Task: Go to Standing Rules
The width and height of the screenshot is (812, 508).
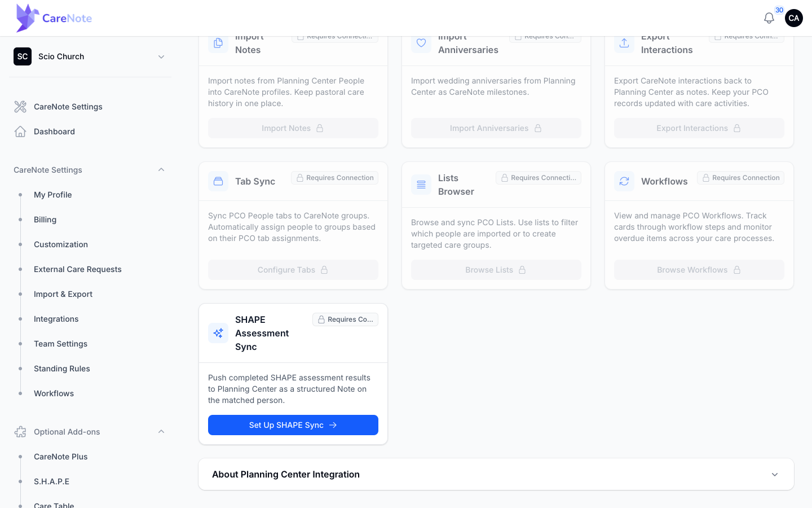Action: tap(62, 369)
